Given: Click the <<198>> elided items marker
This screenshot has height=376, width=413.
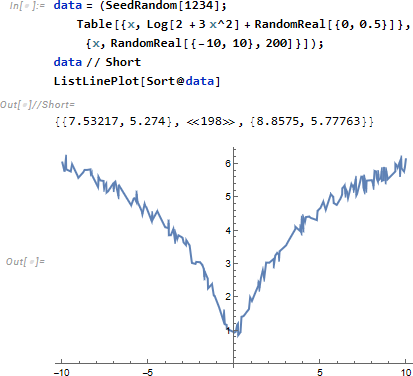Looking at the screenshot, I should [x=210, y=121].
